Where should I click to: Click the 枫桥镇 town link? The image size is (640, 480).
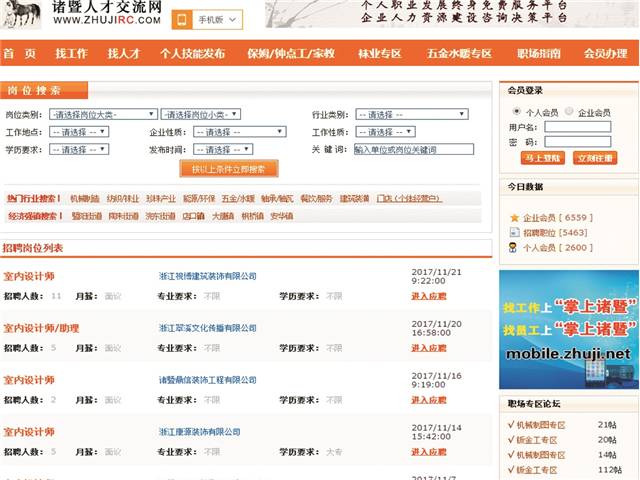tap(252, 216)
